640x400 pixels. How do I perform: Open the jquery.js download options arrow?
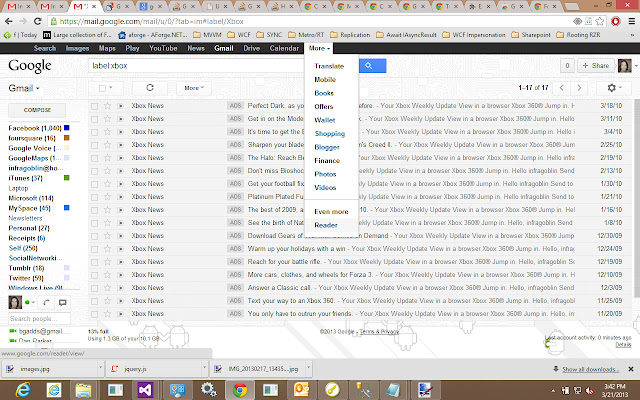tap(204, 369)
